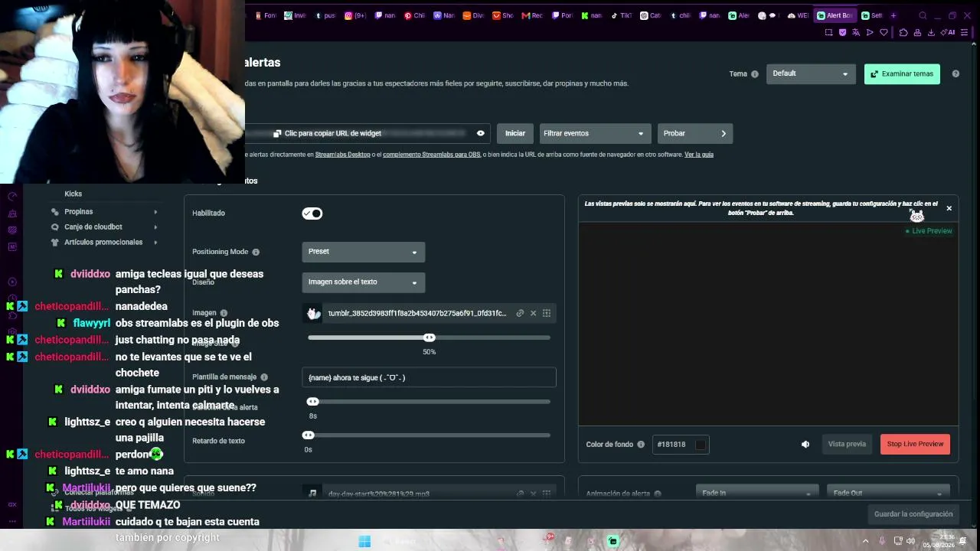Viewport: 980px width, 551px height.
Task: Copy the widget URL
Action: pyautogui.click(x=328, y=133)
